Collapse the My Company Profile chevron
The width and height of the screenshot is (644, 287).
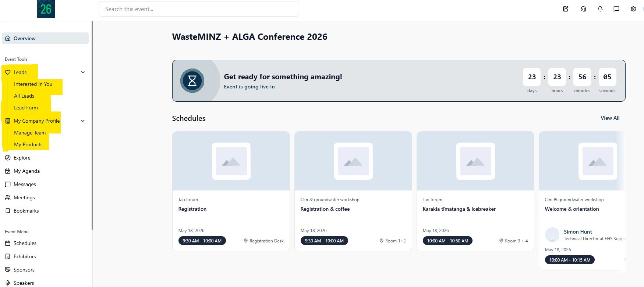coord(83,121)
